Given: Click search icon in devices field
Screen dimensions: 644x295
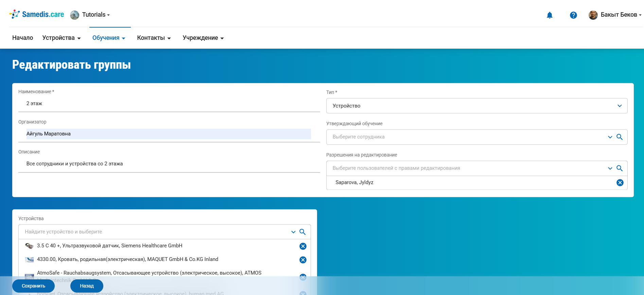Looking at the screenshot, I should pos(302,232).
